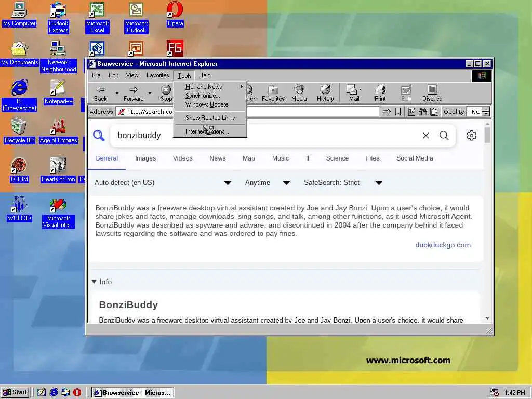Expand Mail and News submenu

[x=210, y=87]
